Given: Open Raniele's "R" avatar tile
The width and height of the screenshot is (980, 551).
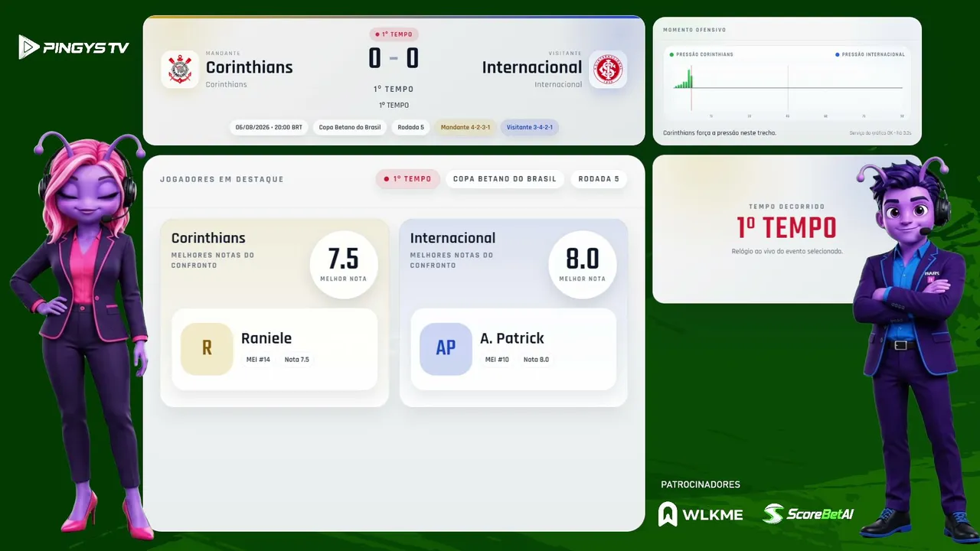Looking at the screenshot, I should (207, 349).
